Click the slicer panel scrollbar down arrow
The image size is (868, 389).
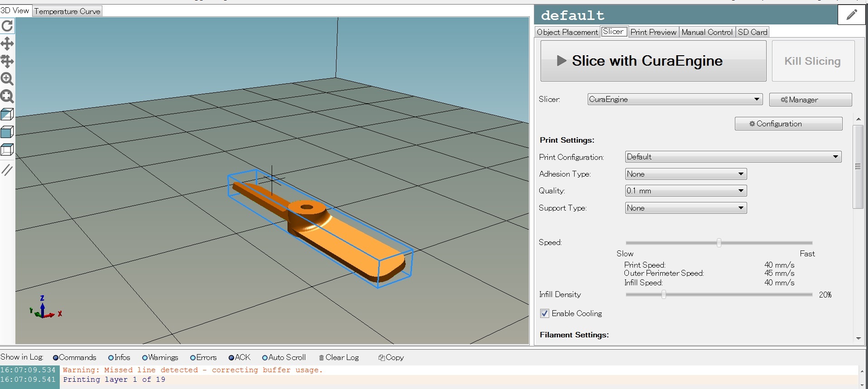click(858, 338)
